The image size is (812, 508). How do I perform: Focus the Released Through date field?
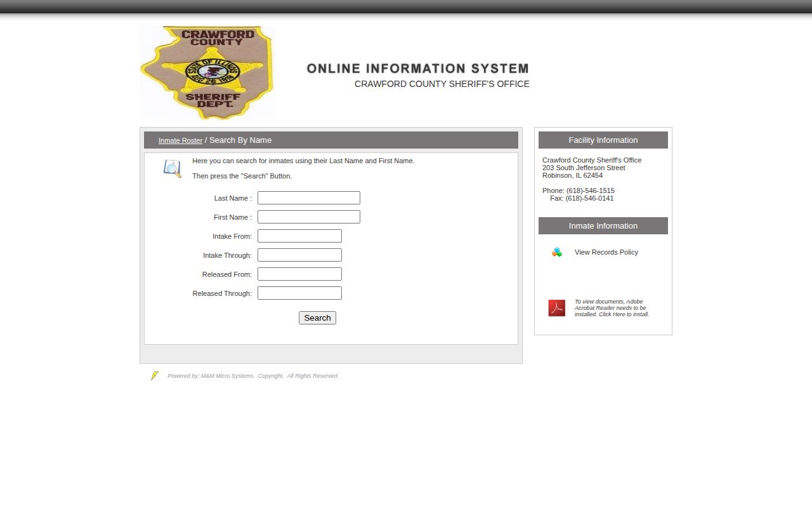click(x=299, y=293)
